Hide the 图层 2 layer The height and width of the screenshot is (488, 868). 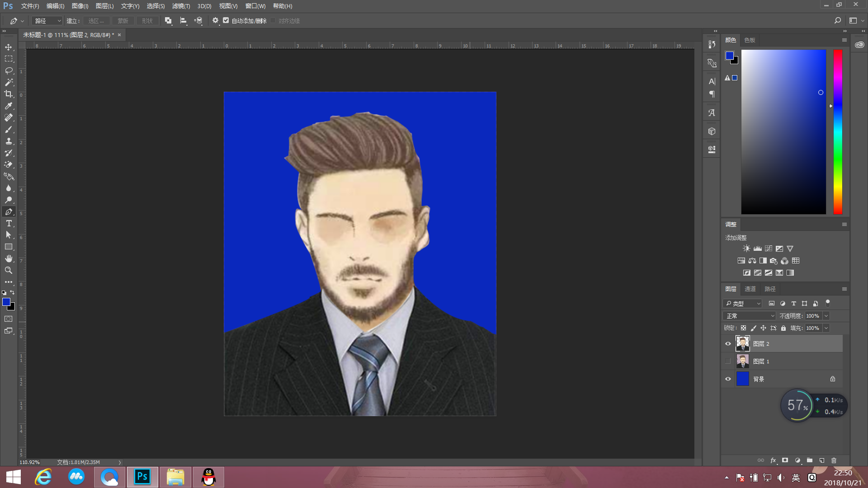(728, 344)
